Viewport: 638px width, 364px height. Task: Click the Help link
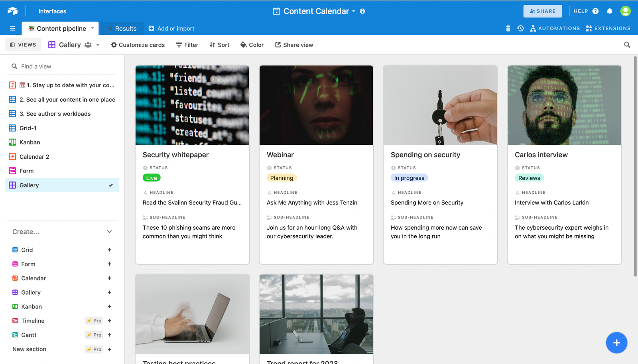[581, 11]
